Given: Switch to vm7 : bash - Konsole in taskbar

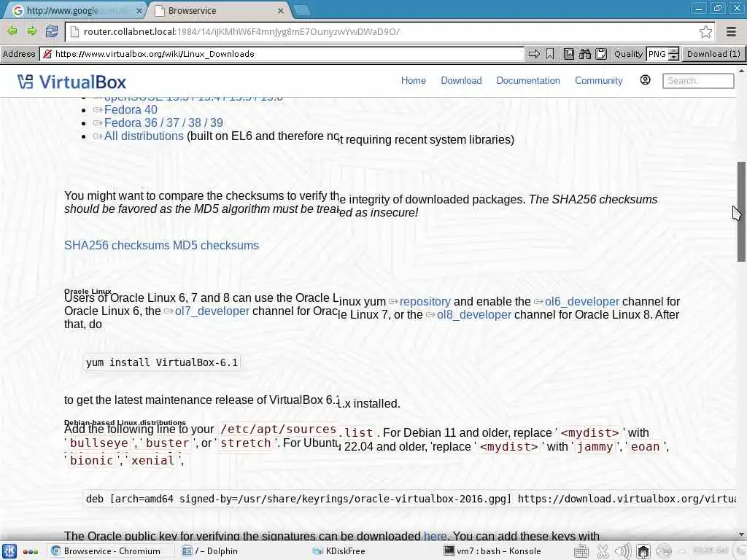Looking at the screenshot, I should click(x=492, y=551).
